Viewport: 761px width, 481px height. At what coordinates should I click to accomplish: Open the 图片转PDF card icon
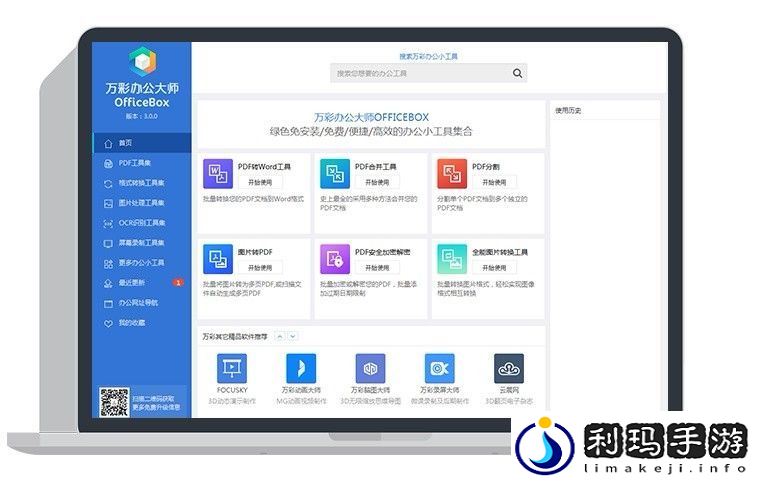218,259
